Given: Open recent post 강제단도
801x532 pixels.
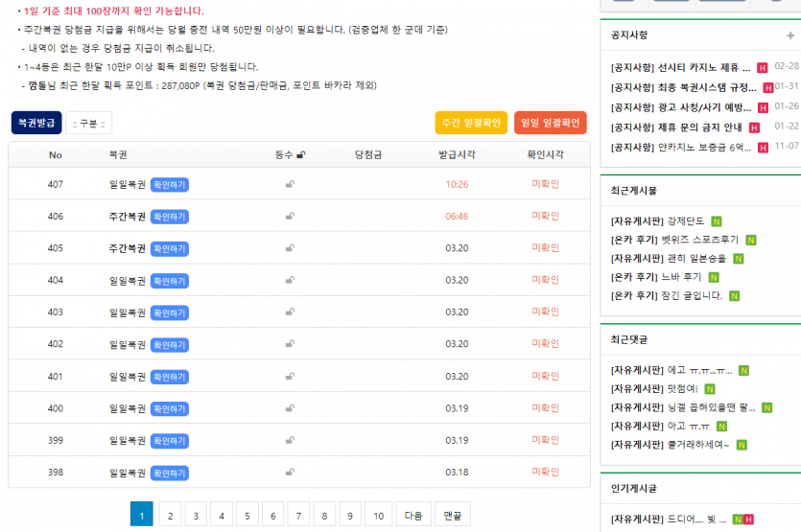Looking at the screenshot, I should tap(657, 221).
